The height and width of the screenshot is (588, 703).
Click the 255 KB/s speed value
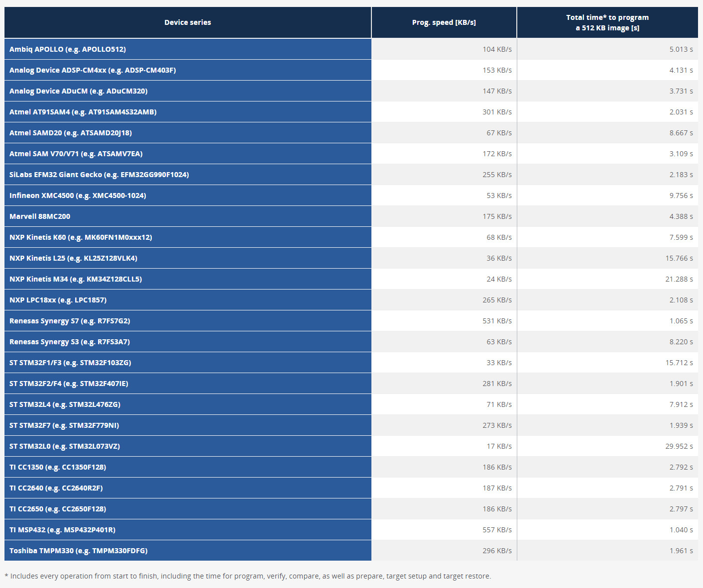[x=497, y=175]
